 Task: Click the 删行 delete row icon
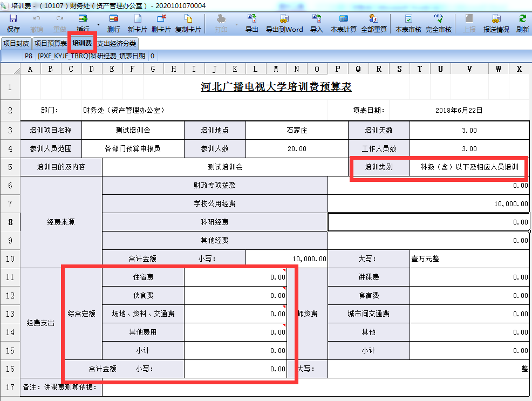point(114,23)
